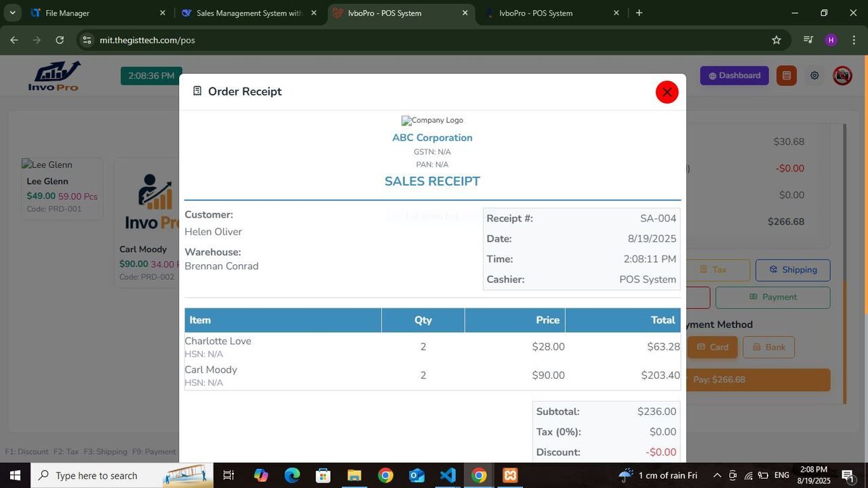Image resolution: width=868 pixels, height=488 pixels.
Task: Click the Shipping button
Action: [x=792, y=270]
